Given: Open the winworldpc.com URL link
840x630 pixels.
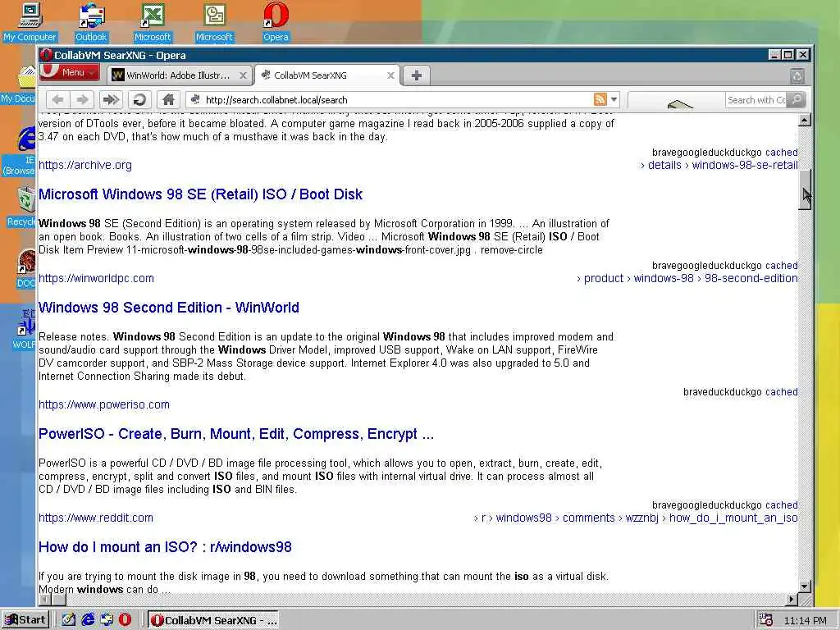Looking at the screenshot, I should pyautogui.click(x=97, y=278).
